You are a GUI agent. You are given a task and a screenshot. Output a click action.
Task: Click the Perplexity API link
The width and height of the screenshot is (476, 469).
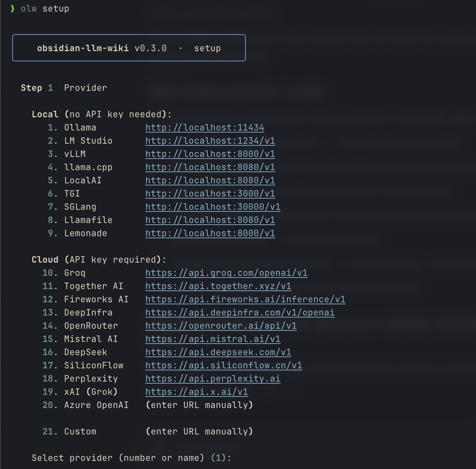tap(213, 379)
